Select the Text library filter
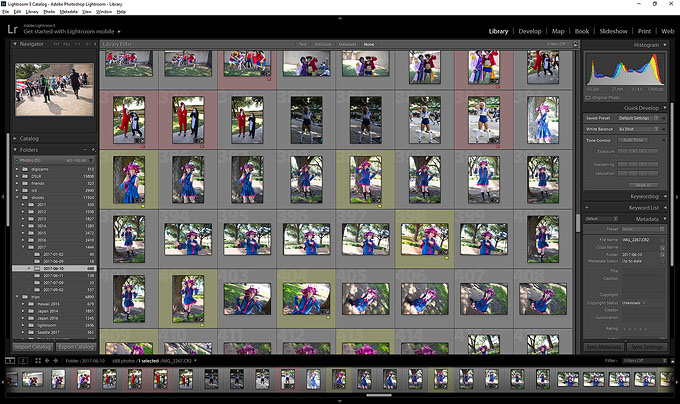 [x=302, y=45]
